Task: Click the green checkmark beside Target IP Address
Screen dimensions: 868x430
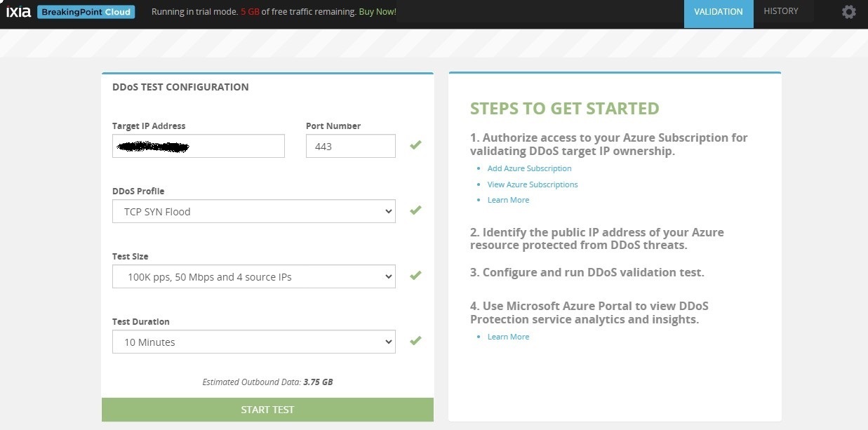Action: (x=415, y=145)
